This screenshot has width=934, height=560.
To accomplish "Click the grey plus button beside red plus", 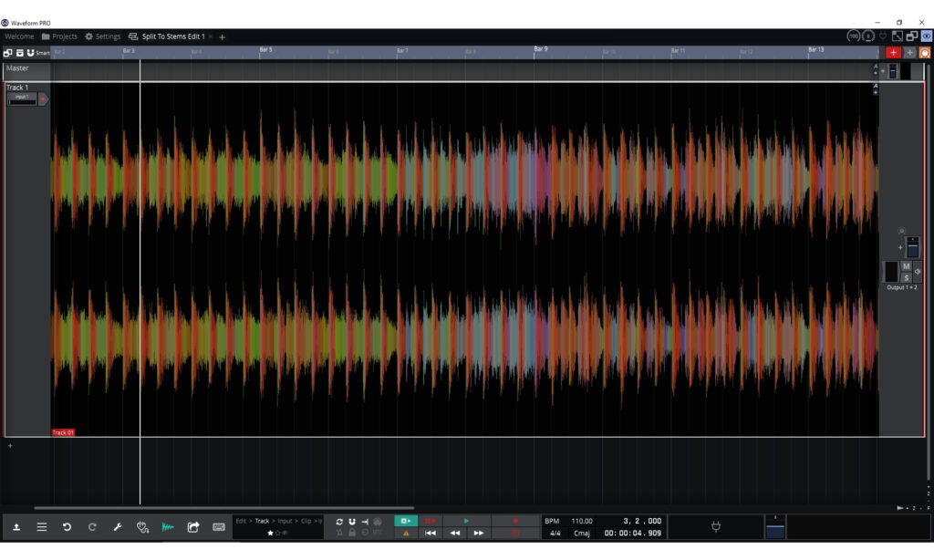I will pos(909,53).
